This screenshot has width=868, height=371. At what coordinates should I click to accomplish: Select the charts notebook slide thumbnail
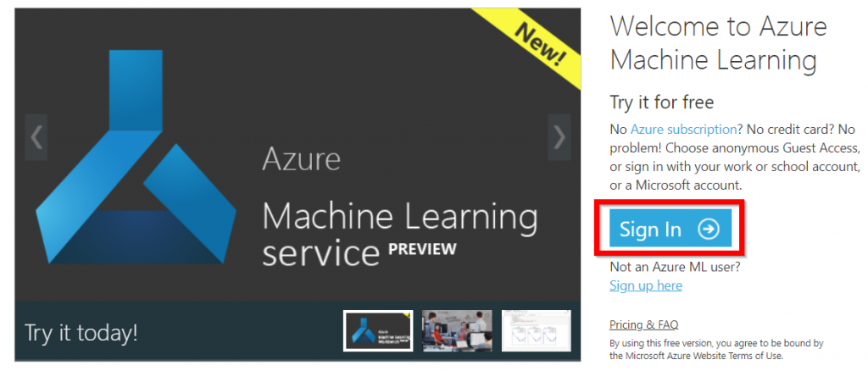535,330
